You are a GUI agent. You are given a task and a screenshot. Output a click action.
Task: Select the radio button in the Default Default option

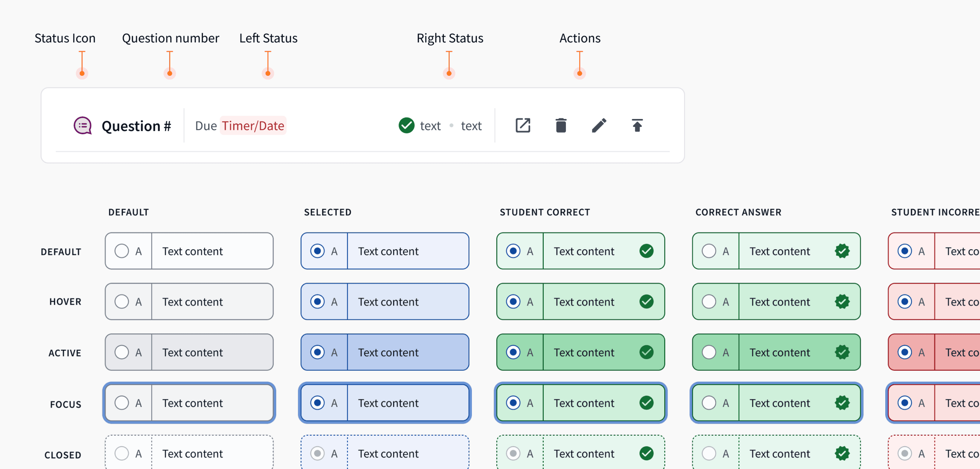[x=122, y=251]
